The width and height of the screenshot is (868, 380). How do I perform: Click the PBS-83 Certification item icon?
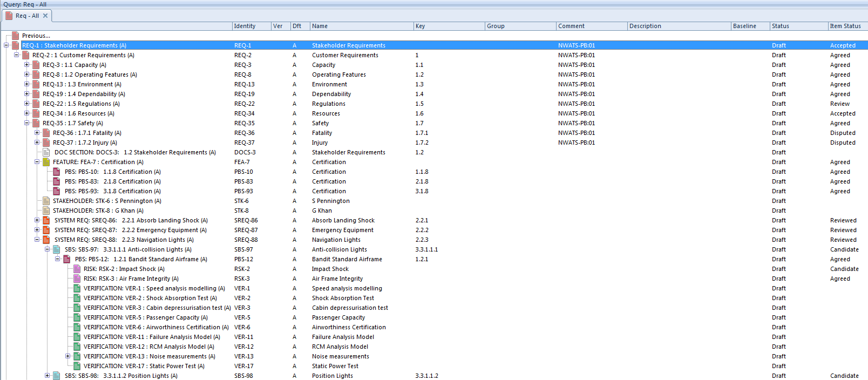pos(56,181)
